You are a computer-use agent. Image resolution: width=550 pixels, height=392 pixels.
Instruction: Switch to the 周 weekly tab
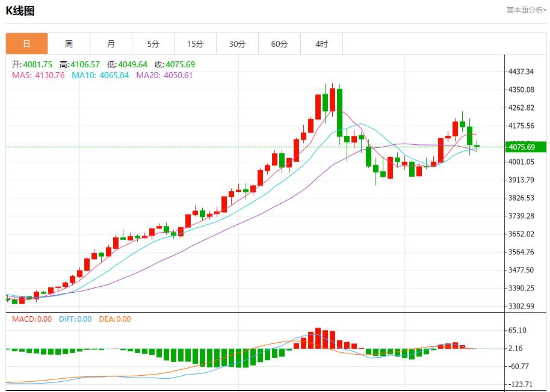[69, 44]
